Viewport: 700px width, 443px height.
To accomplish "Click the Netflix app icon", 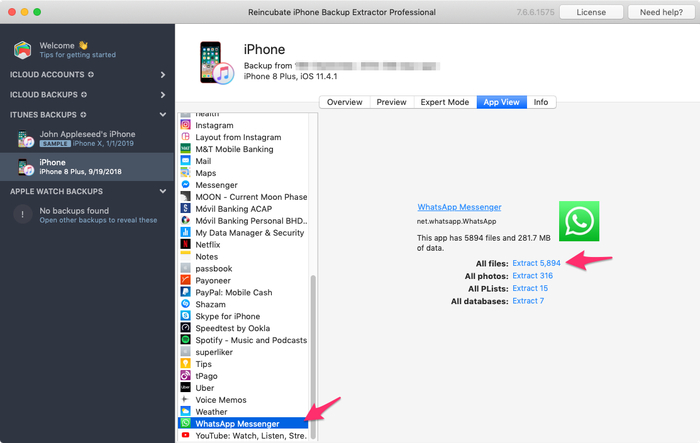I will click(x=185, y=244).
